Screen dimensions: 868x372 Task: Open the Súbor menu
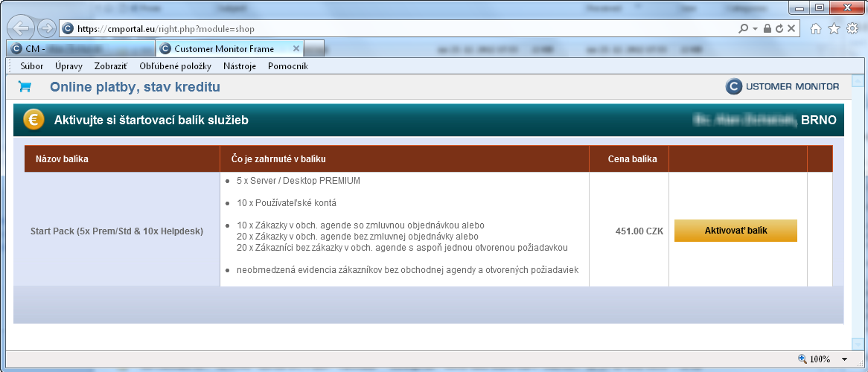point(31,66)
